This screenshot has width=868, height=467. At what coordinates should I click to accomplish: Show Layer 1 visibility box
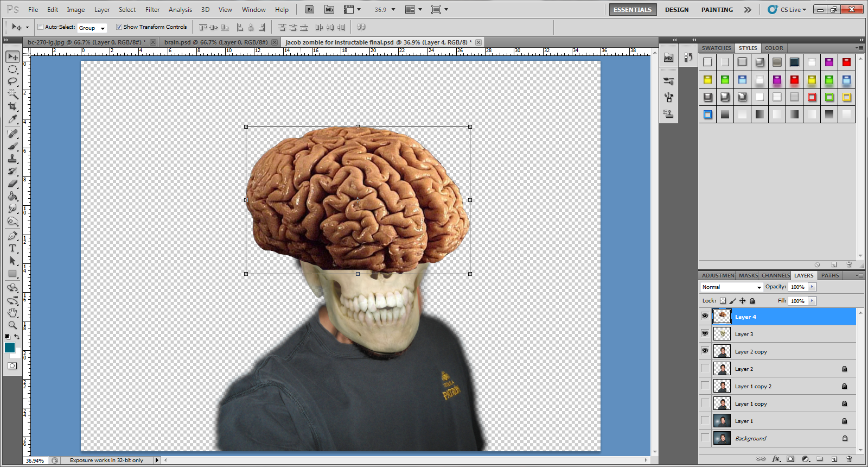pos(705,420)
